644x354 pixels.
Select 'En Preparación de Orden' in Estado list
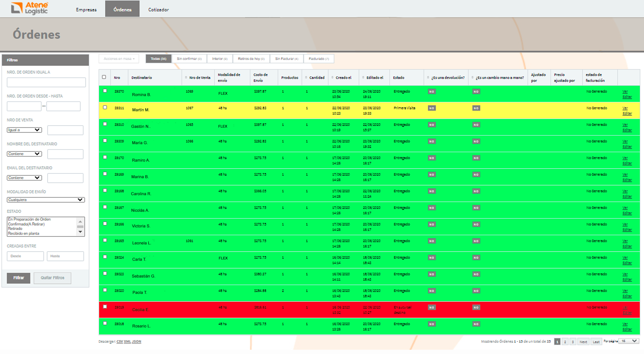click(29, 219)
